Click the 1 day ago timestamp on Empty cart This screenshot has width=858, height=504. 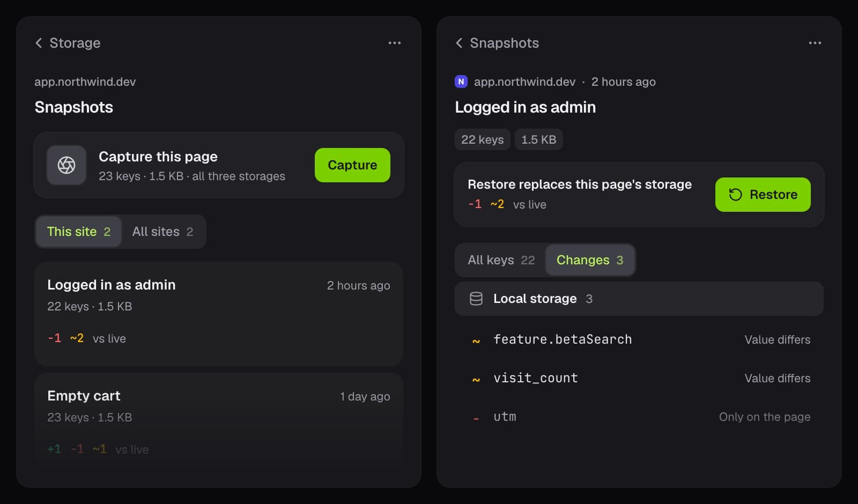point(365,396)
